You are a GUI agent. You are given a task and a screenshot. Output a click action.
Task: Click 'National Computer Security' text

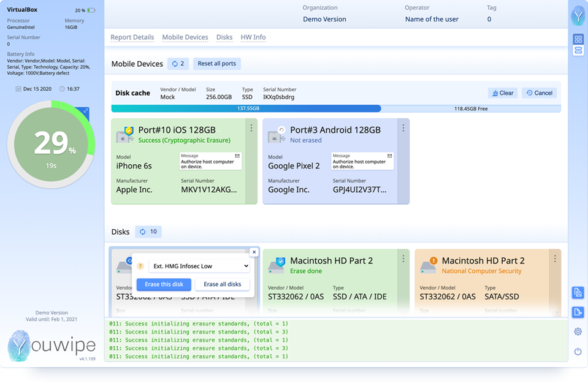pyautogui.click(x=481, y=271)
